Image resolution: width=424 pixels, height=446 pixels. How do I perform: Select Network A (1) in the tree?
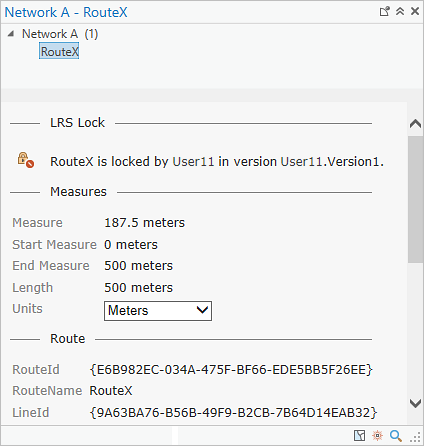[x=60, y=34]
